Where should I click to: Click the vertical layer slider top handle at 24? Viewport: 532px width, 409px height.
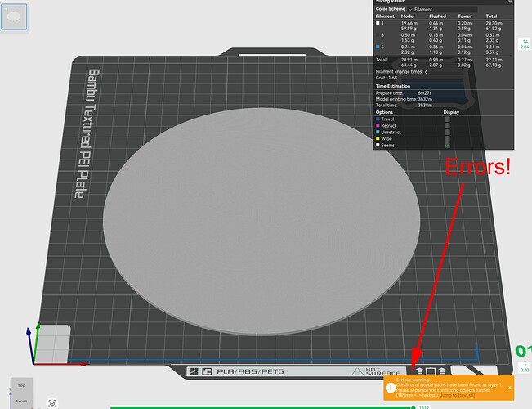pyautogui.click(x=525, y=44)
